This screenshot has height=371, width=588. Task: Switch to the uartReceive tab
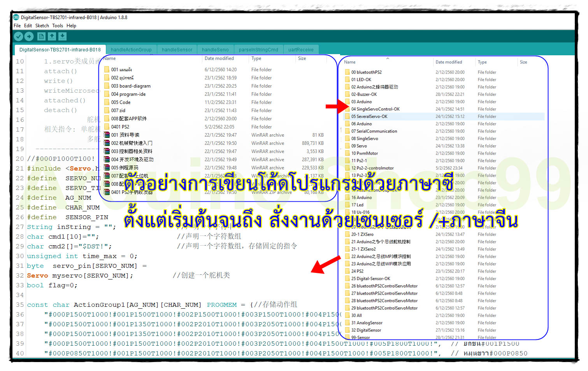click(301, 50)
